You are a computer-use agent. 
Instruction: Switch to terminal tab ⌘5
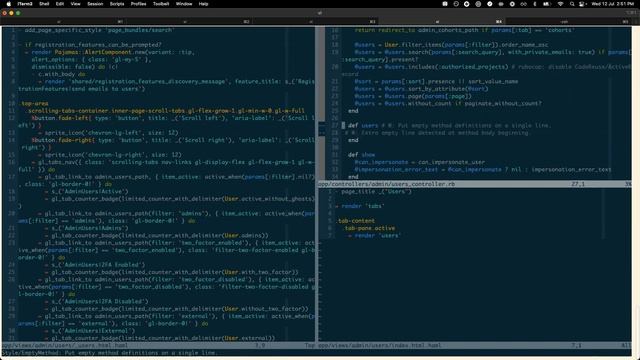568,21
